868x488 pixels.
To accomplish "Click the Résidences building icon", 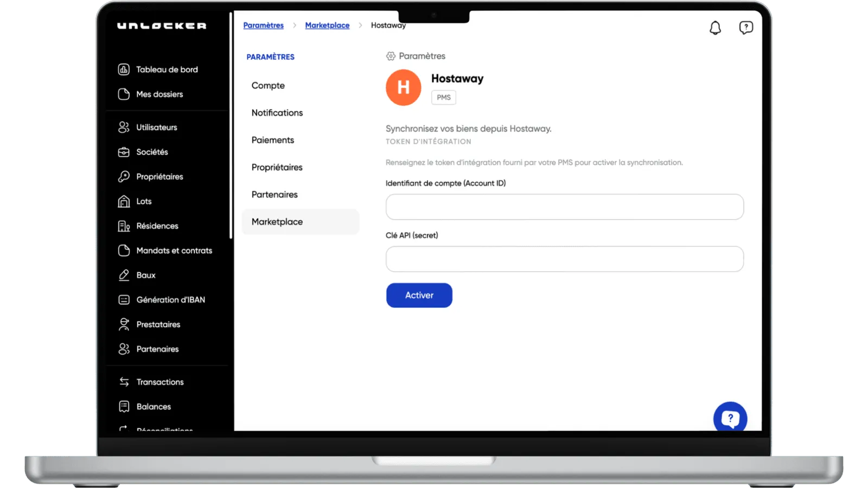I will [124, 226].
